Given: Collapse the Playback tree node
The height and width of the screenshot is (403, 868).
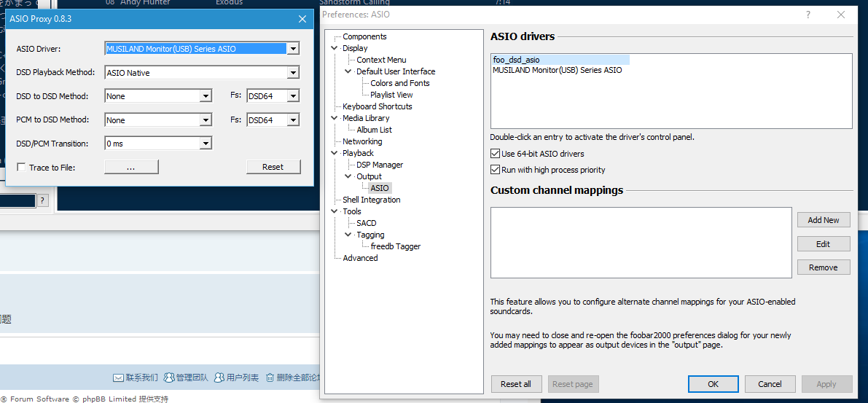Looking at the screenshot, I should click(x=335, y=153).
